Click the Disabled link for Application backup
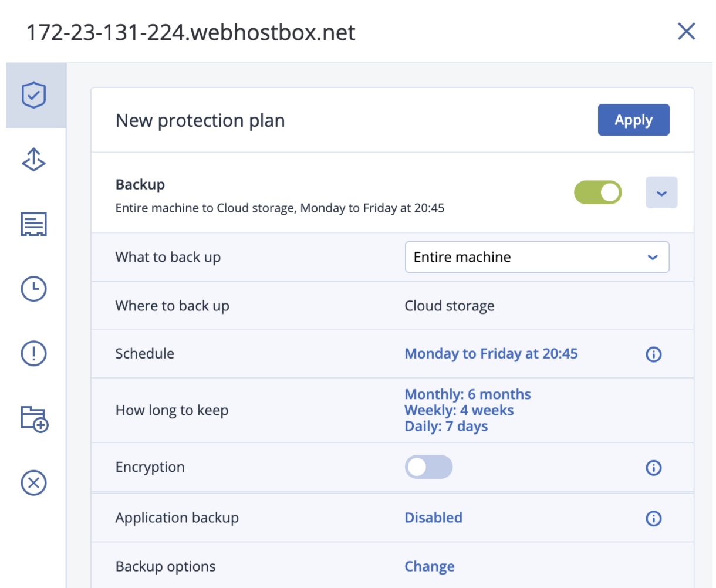This screenshot has height=588, width=716. [433, 518]
